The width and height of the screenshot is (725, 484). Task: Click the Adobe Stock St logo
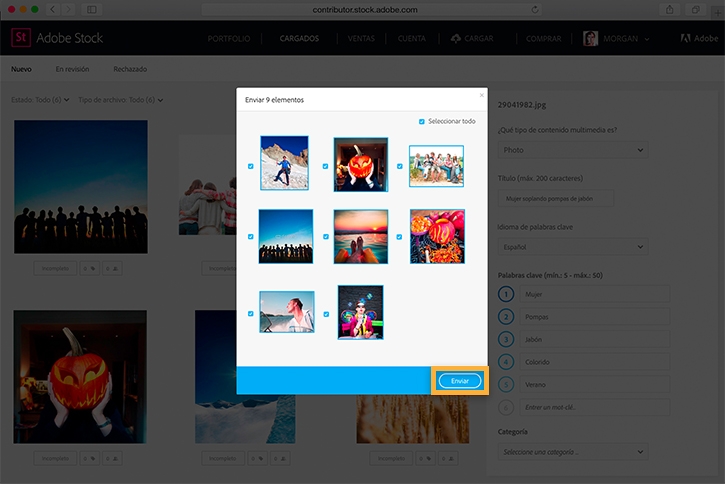click(x=21, y=37)
